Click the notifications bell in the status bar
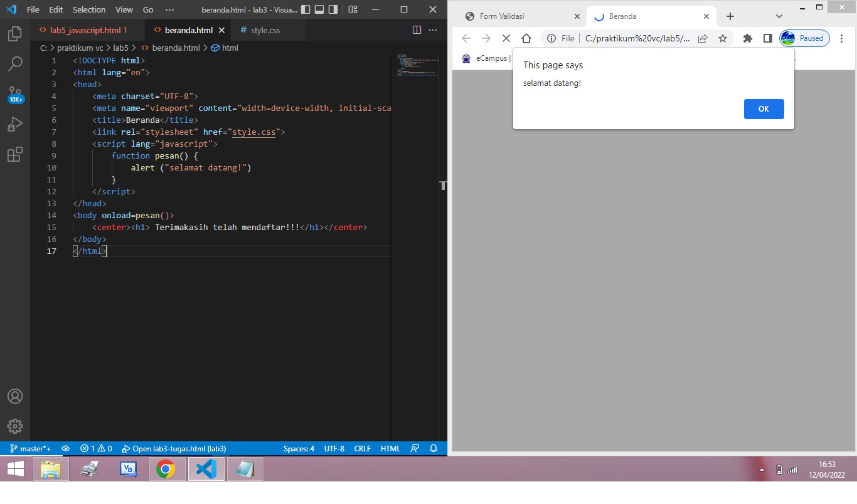 click(434, 449)
